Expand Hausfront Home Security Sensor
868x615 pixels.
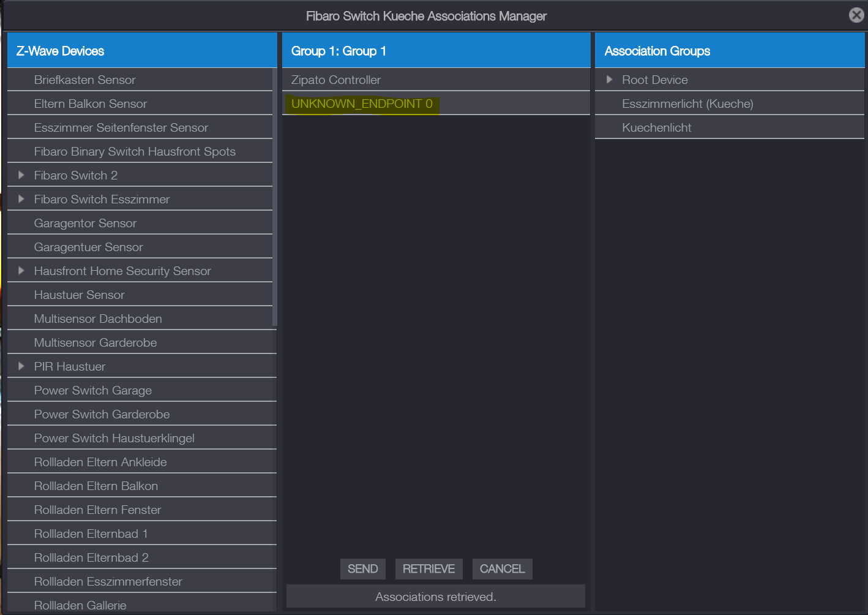[x=21, y=271]
